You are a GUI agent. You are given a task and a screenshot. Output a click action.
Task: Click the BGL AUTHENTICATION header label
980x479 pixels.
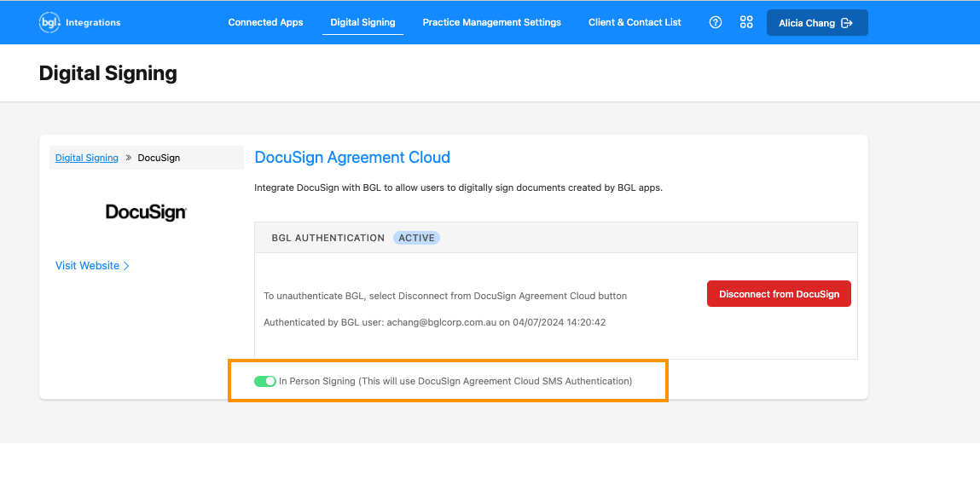[x=328, y=238]
